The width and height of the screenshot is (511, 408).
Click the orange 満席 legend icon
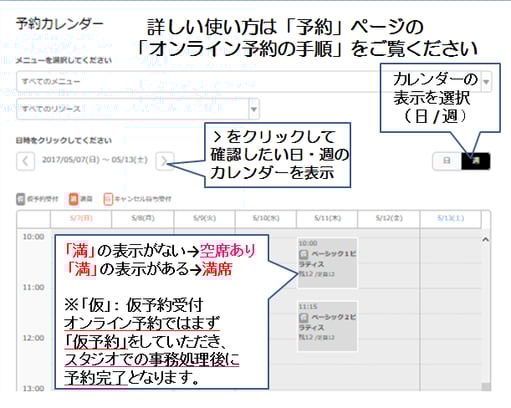click(x=73, y=199)
